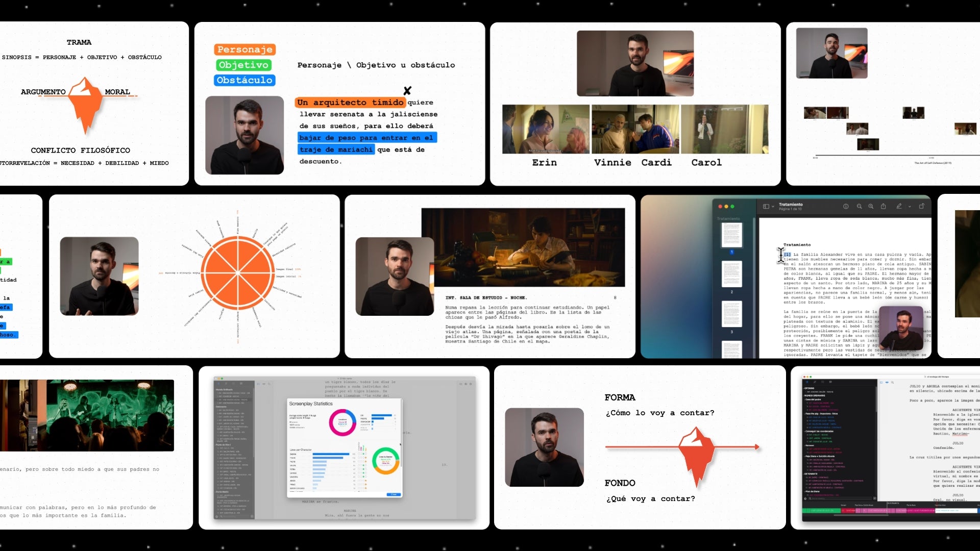This screenshot has height=551, width=980.
Task: Click the orange segmented wheel diagram
Action: point(237,273)
